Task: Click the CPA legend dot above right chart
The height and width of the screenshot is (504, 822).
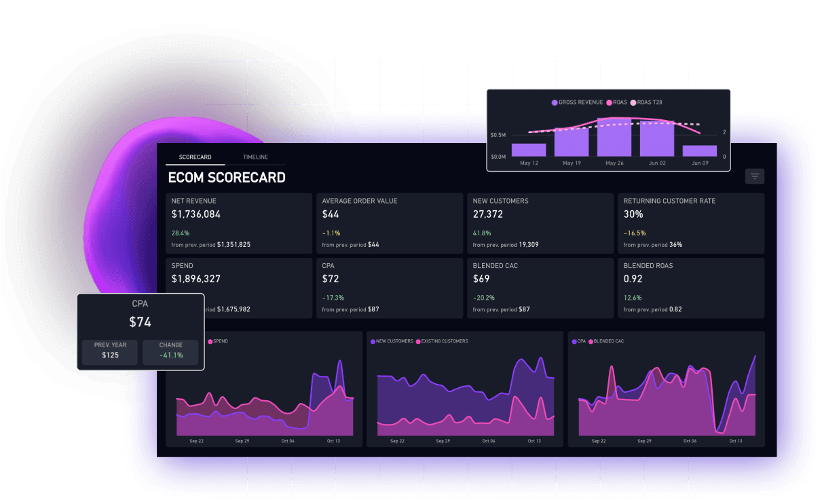Action: [576, 341]
